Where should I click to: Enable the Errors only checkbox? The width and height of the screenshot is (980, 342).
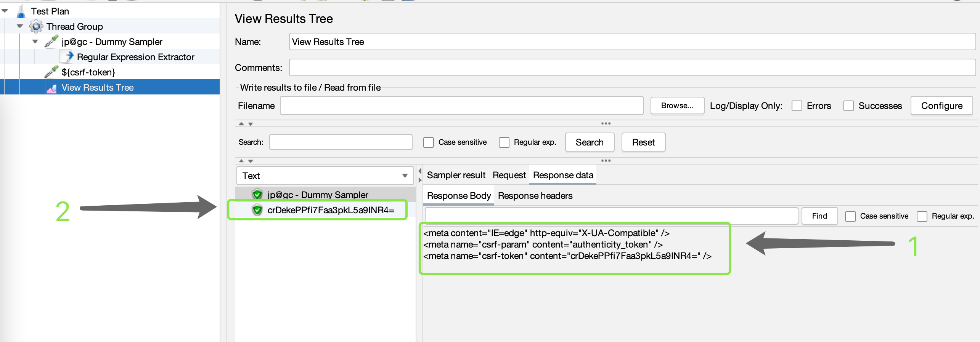[x=797, y=106]
